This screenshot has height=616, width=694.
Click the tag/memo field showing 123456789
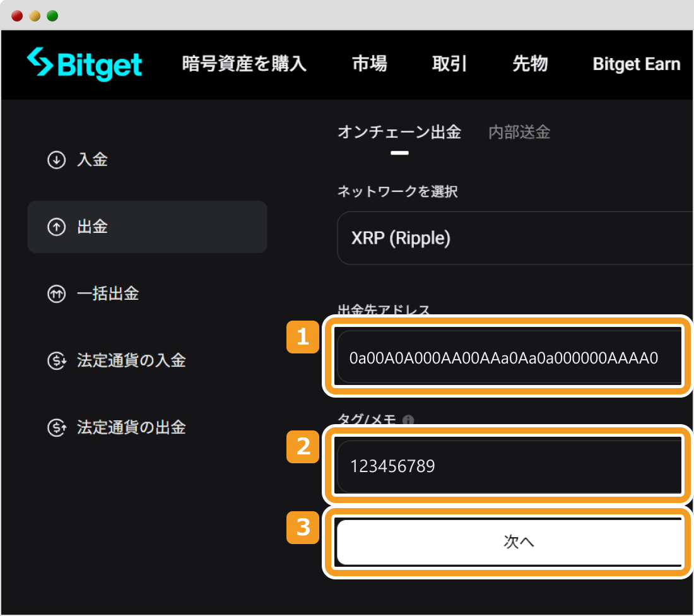click(508, 466)
